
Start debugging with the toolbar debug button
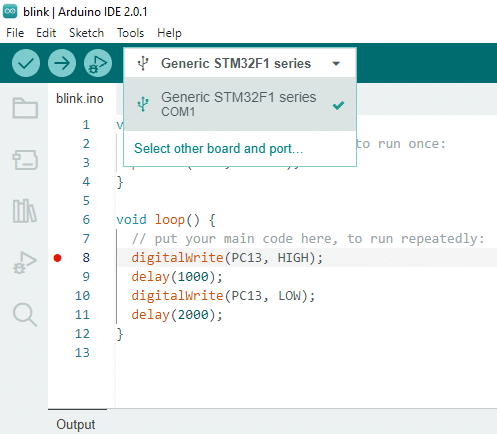click(98, 63)
